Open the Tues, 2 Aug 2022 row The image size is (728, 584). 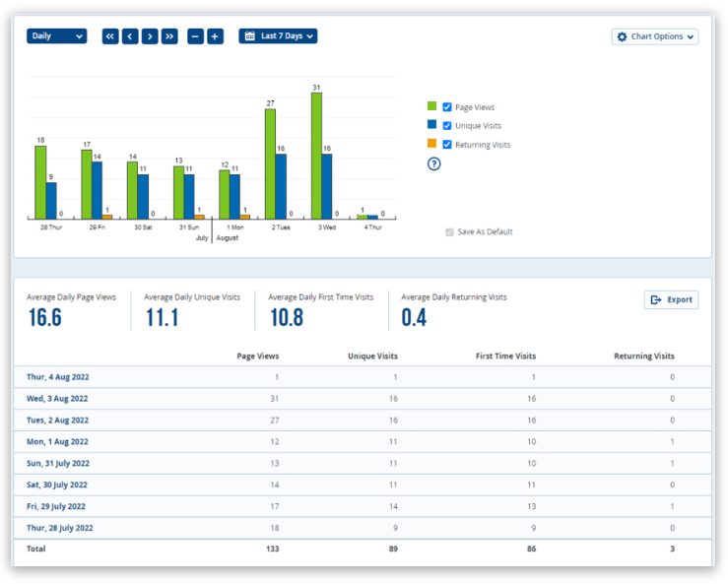tap(363, 421)
